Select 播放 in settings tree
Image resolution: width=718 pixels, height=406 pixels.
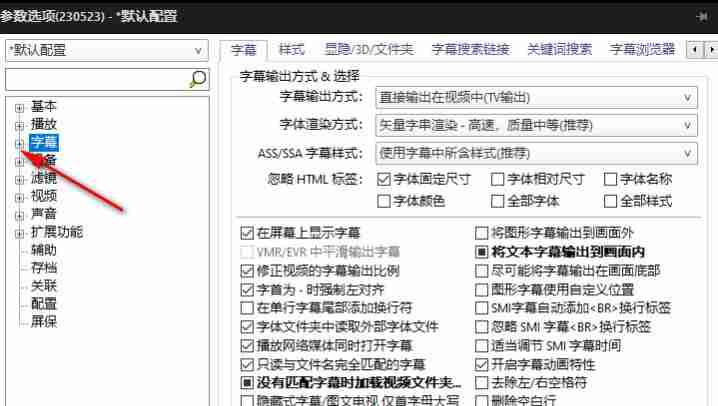click(x=44, y=124)
